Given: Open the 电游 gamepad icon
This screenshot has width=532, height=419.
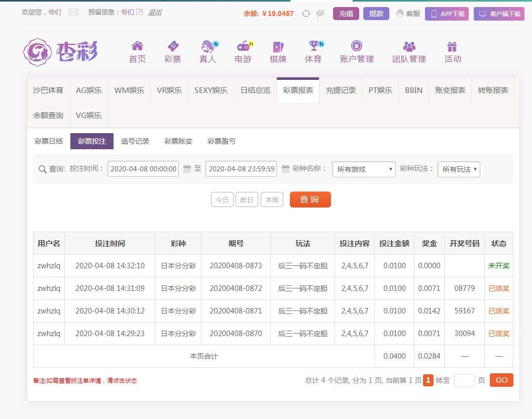Looking at the screenshot, I should 243,47.
